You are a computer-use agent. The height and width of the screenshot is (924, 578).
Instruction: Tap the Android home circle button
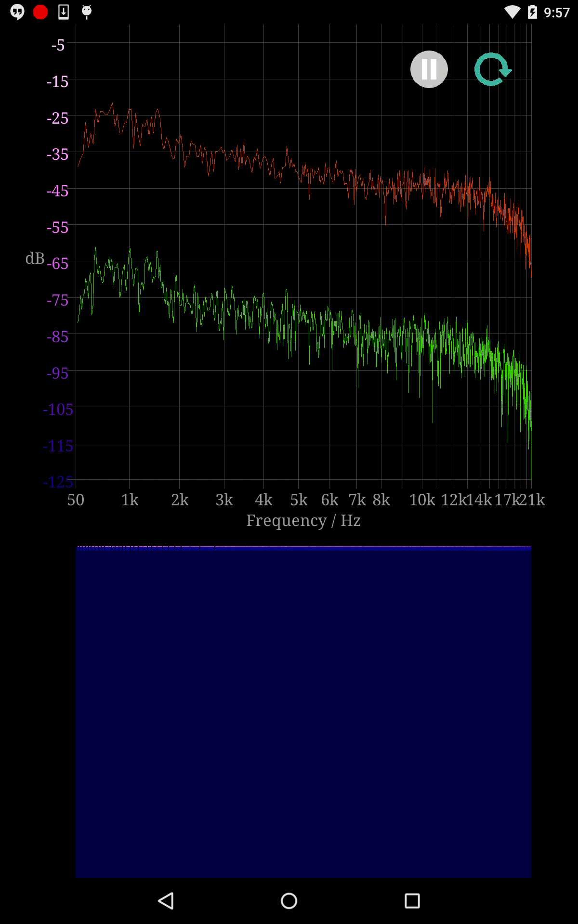[x=289, y=901]
